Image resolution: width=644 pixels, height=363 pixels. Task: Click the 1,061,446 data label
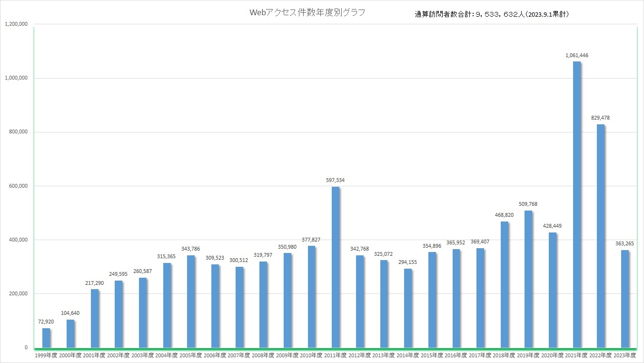(576, 56)
